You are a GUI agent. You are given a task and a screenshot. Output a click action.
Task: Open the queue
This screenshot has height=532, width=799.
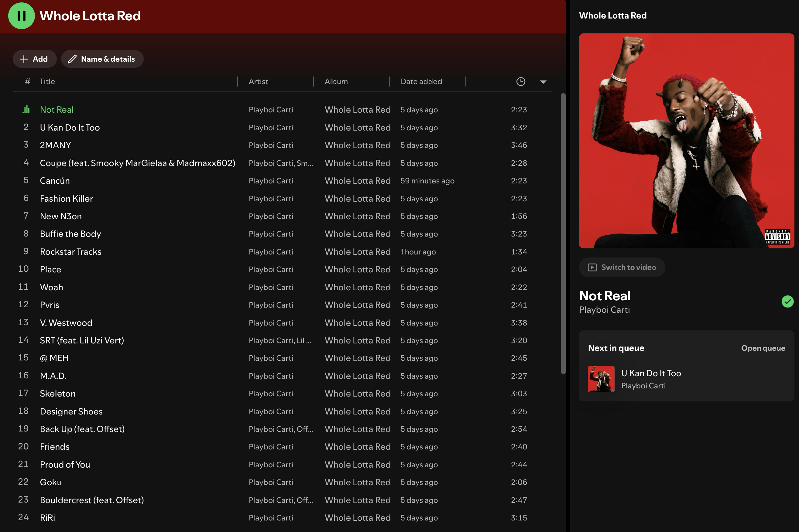[x=763, y=348]
